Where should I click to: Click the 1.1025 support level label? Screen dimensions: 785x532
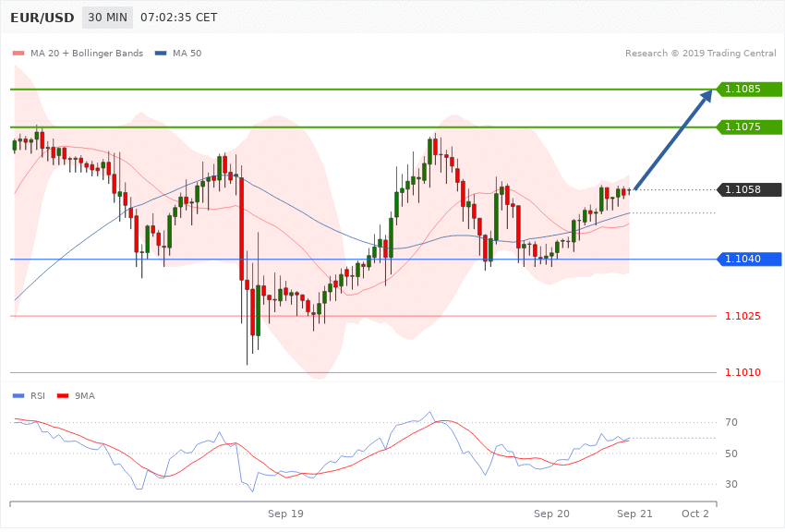(743, 316)
